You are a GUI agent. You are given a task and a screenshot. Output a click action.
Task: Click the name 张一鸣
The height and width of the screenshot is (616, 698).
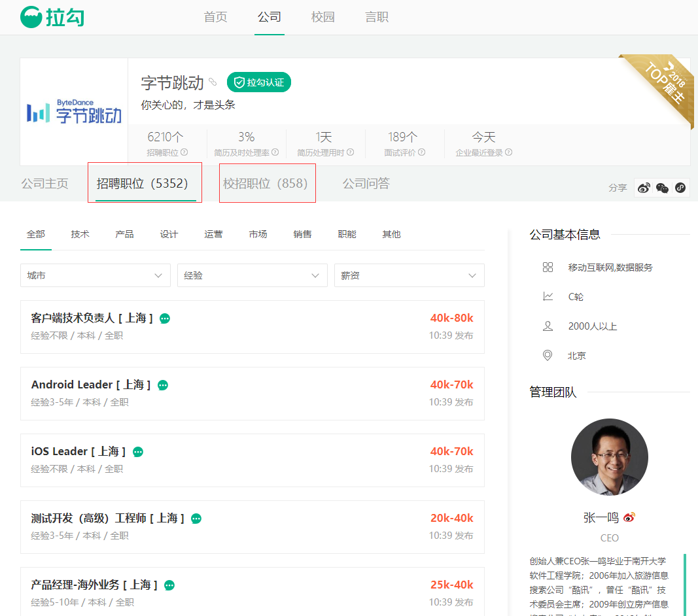[601, 518]
